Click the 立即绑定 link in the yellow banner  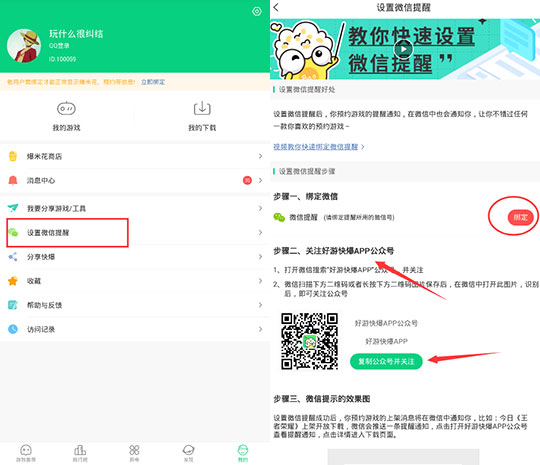click(153, 82)
